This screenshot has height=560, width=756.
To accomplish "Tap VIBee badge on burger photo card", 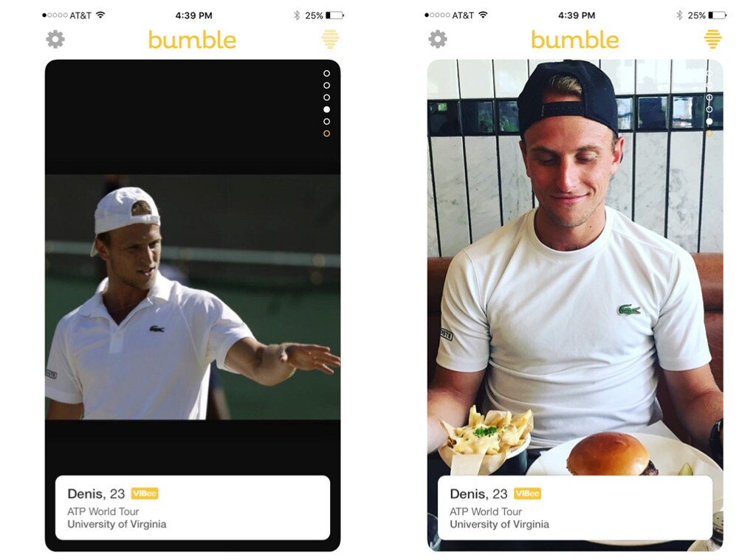I will pyautogui.click(x=527, y=494).
